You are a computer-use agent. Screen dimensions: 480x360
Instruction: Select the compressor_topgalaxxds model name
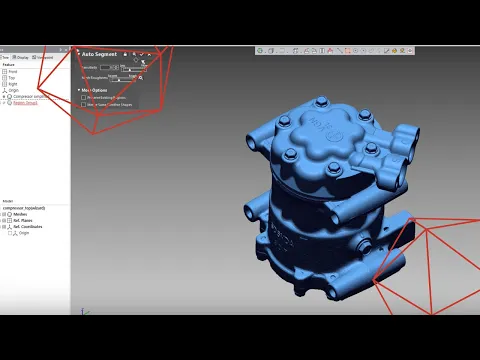(24, 208)
